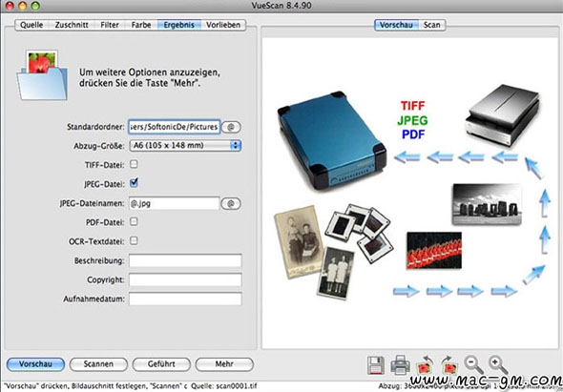
Task: Open the Zuschnitt tab
Action: click(x=72, y=25)
